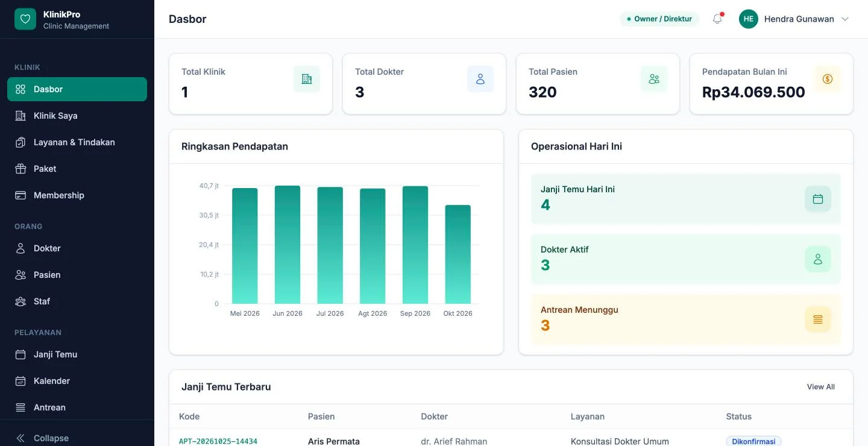Click the person icon in Dokter Aktif card
The height and width of the screenshot is (446, 868).
point(818,259)
